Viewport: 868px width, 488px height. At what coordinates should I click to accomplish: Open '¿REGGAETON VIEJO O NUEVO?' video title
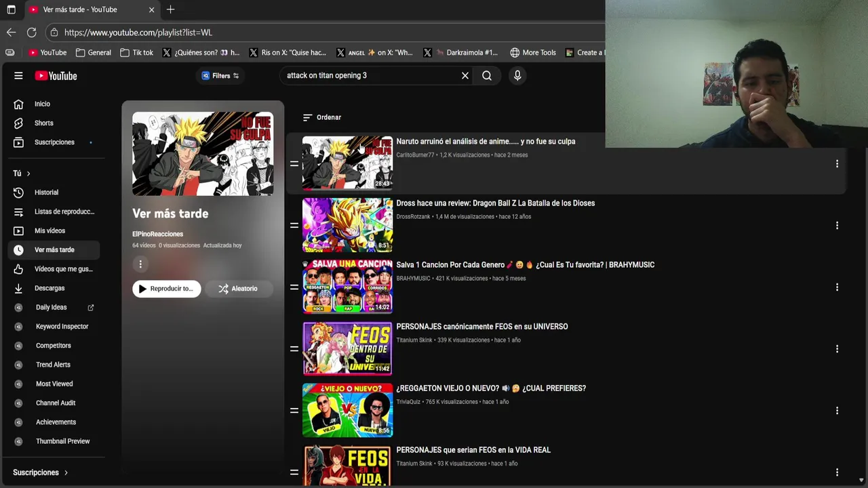[x=491, y=388]
